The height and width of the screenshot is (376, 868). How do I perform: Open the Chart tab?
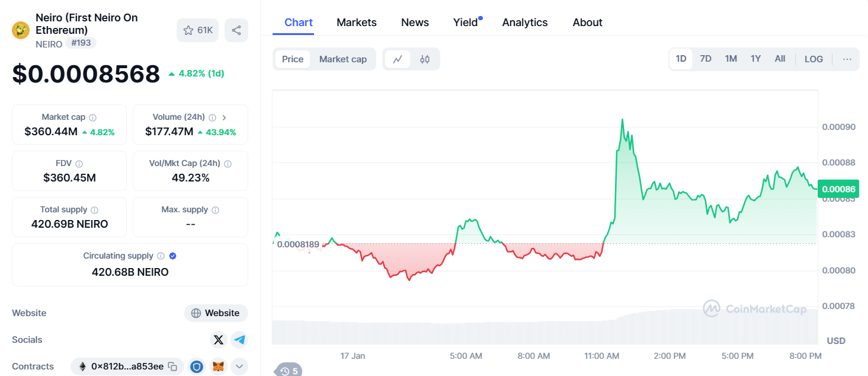click(299, 23)
